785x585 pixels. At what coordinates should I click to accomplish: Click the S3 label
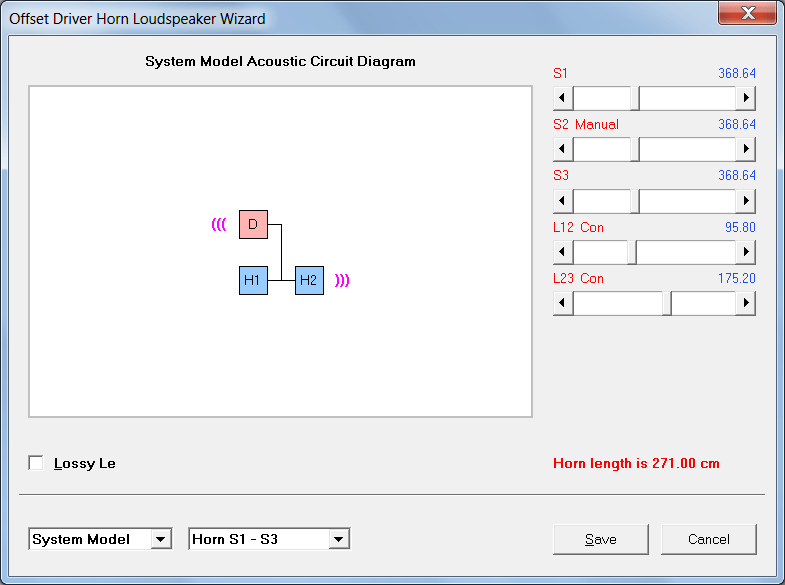pos(561,176)
